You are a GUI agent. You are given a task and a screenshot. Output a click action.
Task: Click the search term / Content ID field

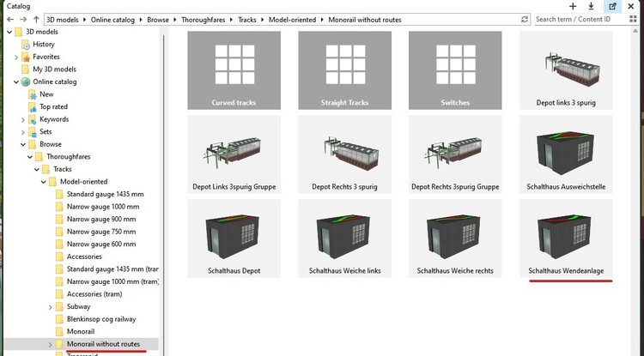[x=580, y=19]
